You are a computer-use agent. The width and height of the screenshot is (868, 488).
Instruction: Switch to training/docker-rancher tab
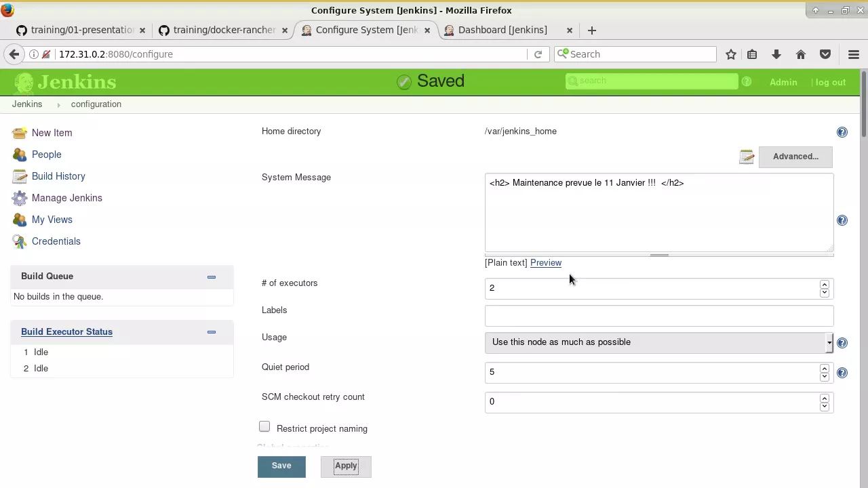[x=224, y=30]
